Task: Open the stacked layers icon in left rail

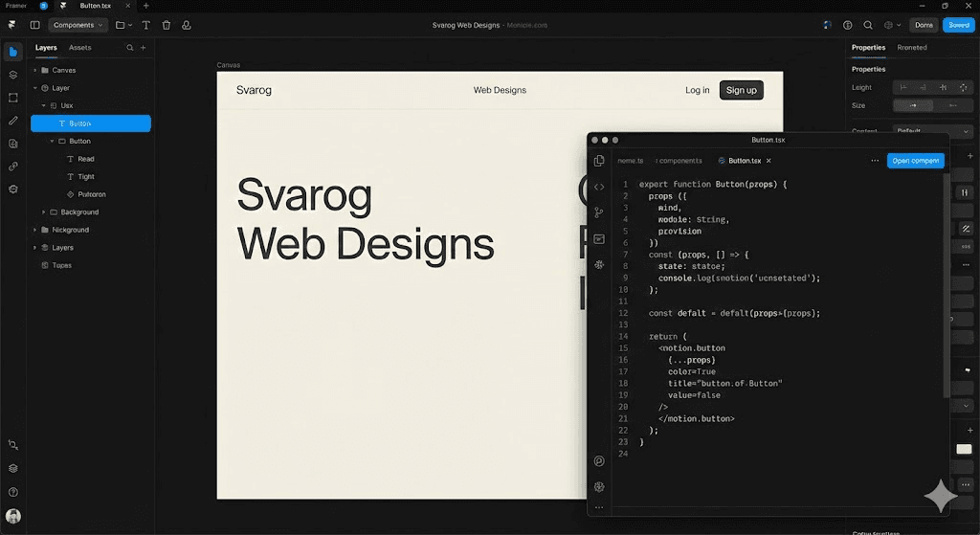Action: [13, 75]
